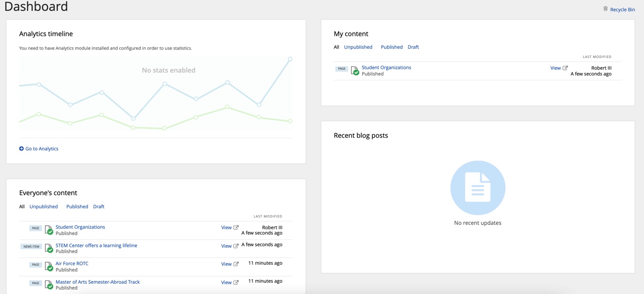Open the Unpublished filter in My content
The image size is (644, 294).
358,47
